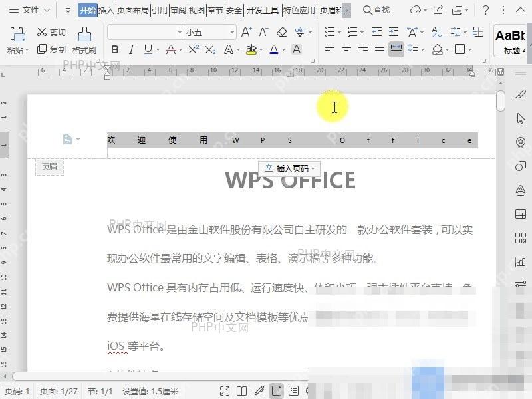Viewport: 532px width, 399px height.
Task: Toggle bold formatting
Action: coord(115,49)
